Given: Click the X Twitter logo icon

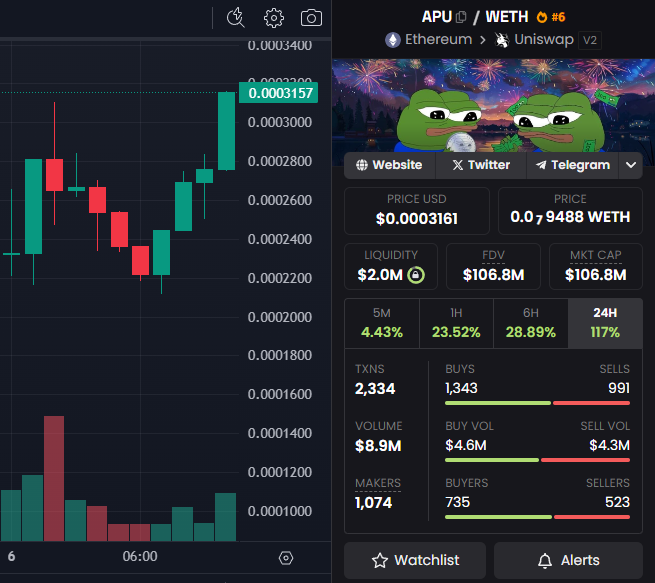Looking at the screenshot, I should [458, 165].
